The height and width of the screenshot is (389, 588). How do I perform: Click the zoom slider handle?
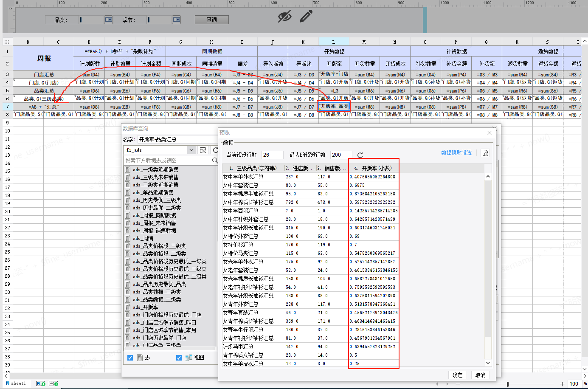(508, 384)
